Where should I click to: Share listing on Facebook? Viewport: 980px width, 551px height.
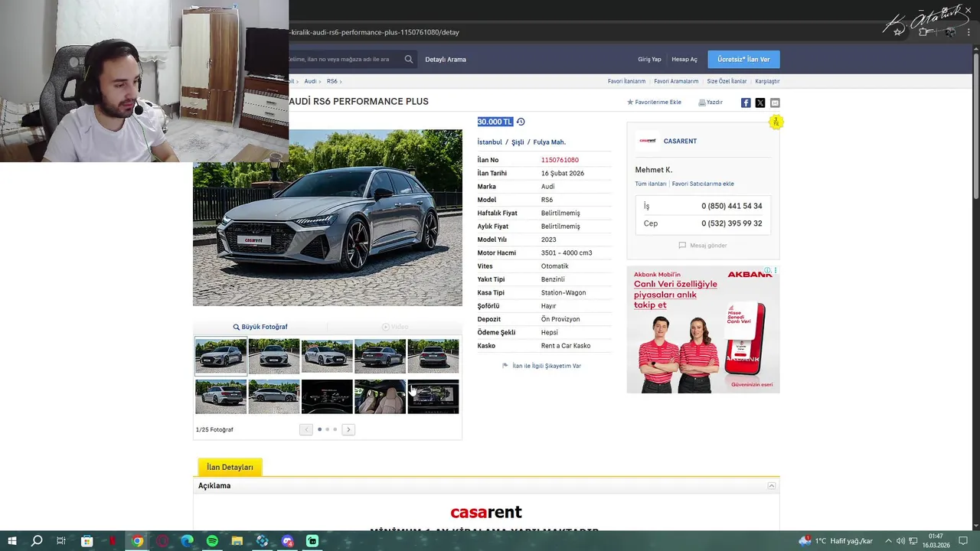(746, 103)
